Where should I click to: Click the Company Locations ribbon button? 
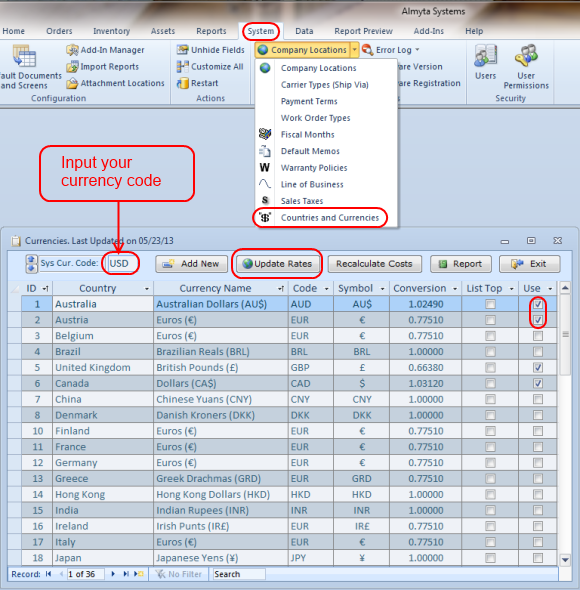[x=303, y=50]
